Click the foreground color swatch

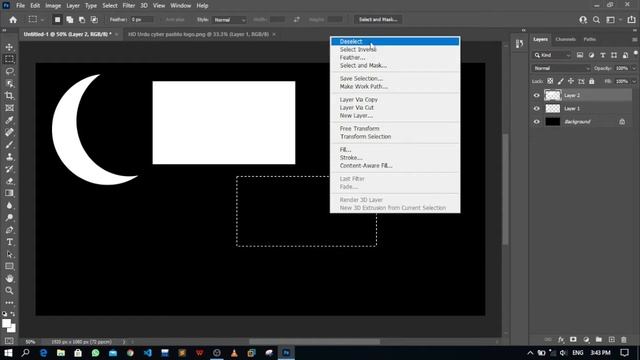pyautogui.click(x=6, y=323)
